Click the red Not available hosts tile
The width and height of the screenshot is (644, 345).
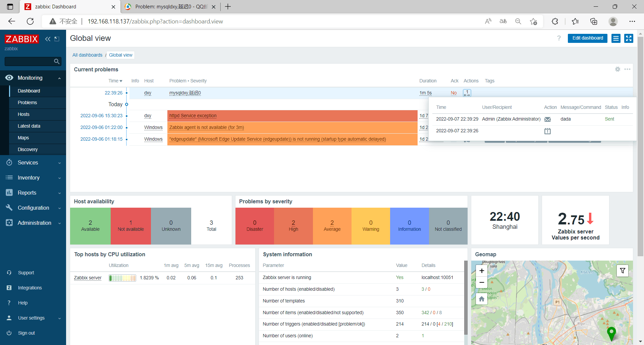coord(131,226)
